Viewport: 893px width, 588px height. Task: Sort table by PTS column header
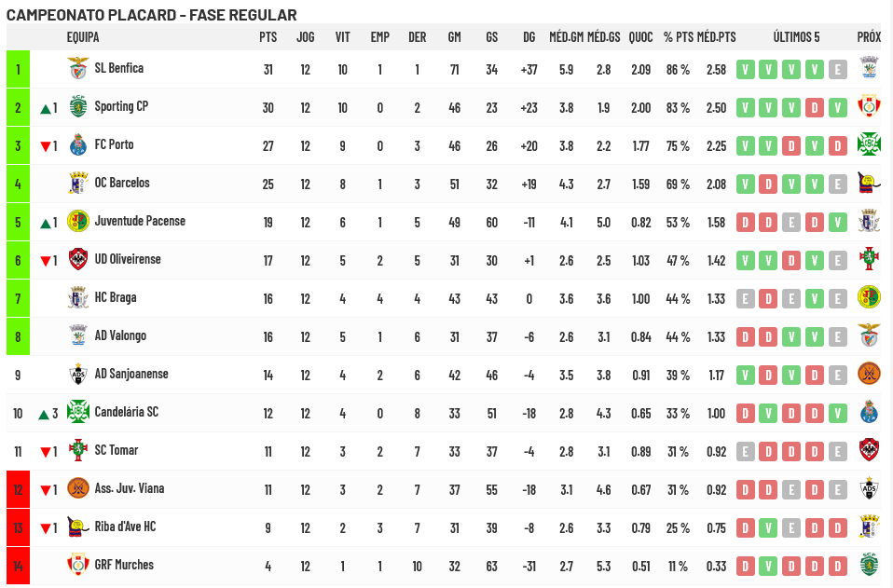pos(268,37)
